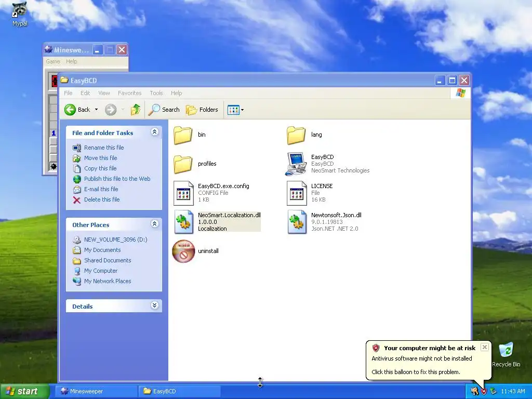Image resolution: width=532 pixels, height=399 pixels.
Task: Click Rename this file
Action: 104,148
